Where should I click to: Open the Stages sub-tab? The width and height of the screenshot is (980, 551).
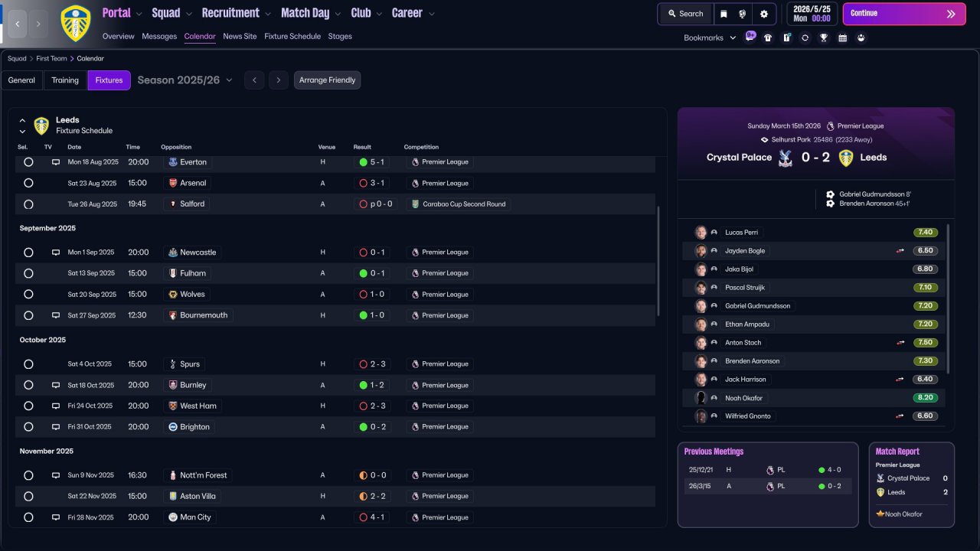[x=340, y=36]
